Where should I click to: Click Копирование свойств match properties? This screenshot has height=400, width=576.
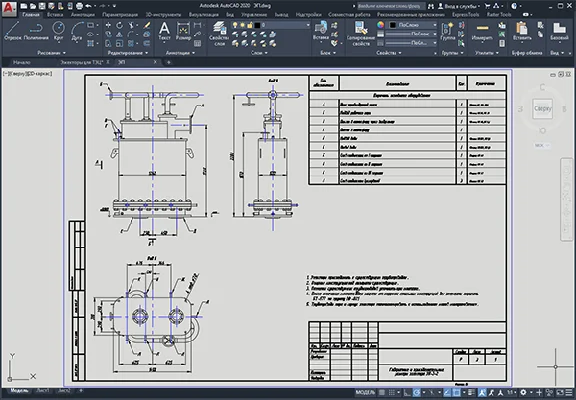361,33
